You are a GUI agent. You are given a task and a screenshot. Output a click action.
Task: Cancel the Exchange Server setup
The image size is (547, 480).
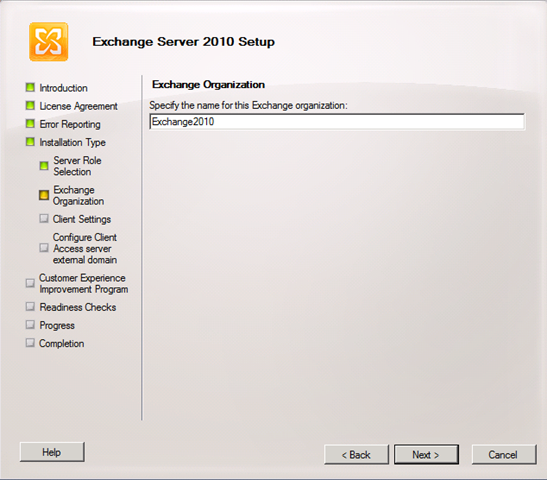click(x=504, y=455)
